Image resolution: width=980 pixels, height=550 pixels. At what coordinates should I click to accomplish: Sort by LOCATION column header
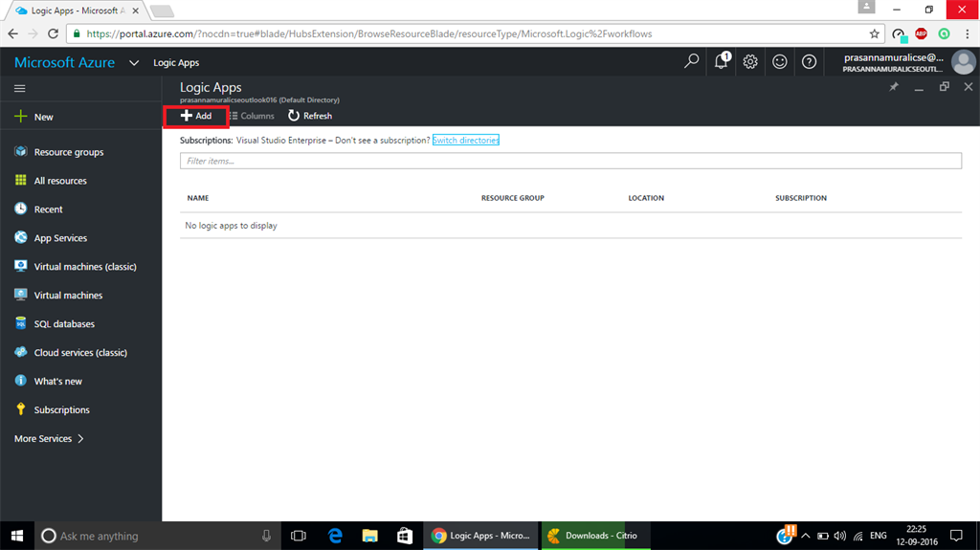[646, 198]
